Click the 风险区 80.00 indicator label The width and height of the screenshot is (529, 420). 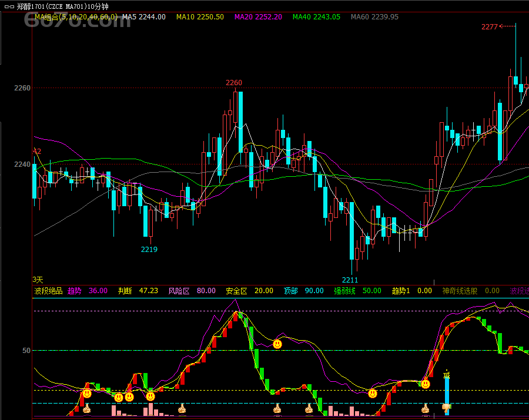click(192, 291)
